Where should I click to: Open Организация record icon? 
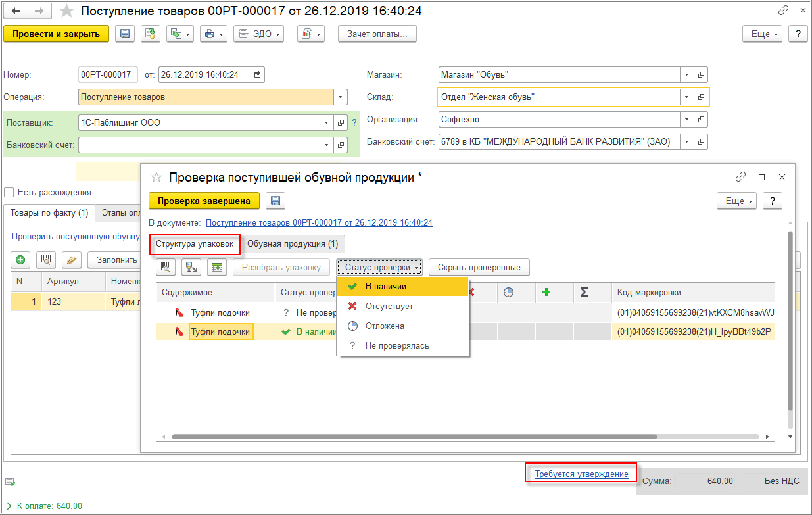[701, 119]
